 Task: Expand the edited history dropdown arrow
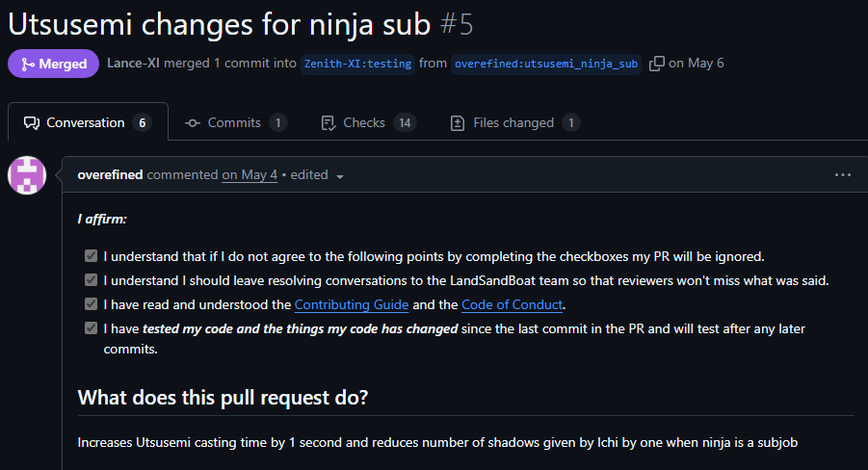point(340,176)
